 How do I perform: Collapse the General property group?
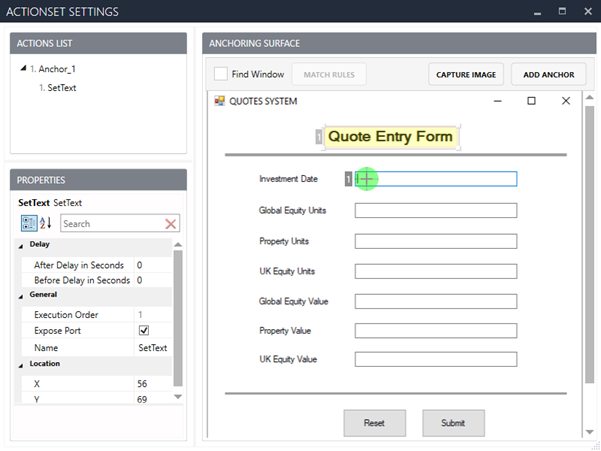[23, 295]
